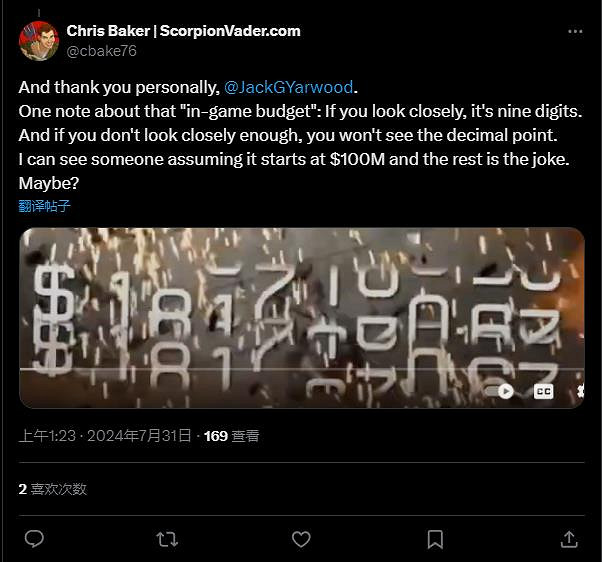Image resolution: width=602 pixels, height=562 pixels.
Task: Open the 上午1:23 · 2024年7月31日 timestamp
Action: click(x=105, y=436)
